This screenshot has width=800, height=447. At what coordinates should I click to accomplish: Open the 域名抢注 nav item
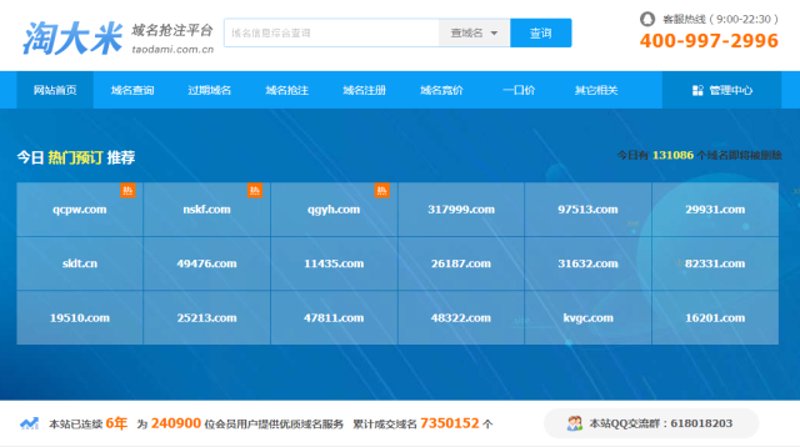pos(287,90)
